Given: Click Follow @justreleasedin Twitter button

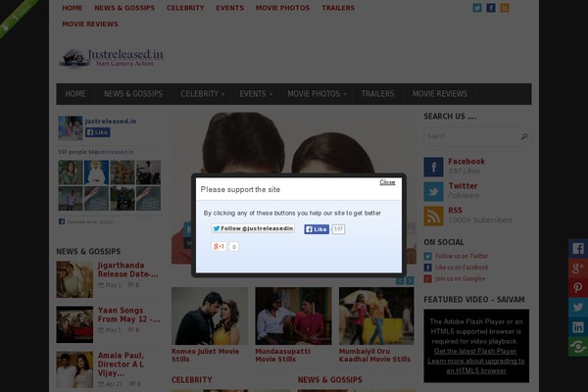Looking at the screenshot, I should tap(253, 228).
